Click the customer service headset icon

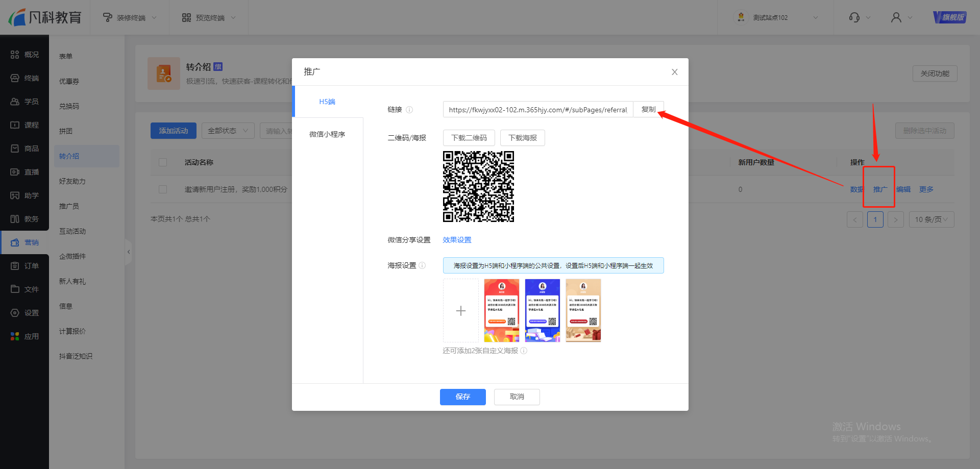click(x=854, y=17)
